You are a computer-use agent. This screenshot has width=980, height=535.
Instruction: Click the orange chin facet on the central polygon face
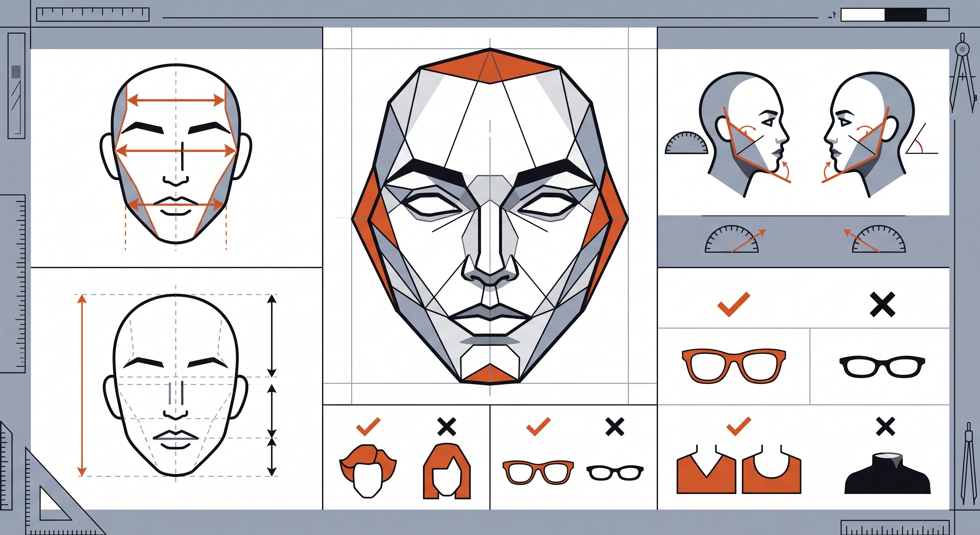(490, 374)
